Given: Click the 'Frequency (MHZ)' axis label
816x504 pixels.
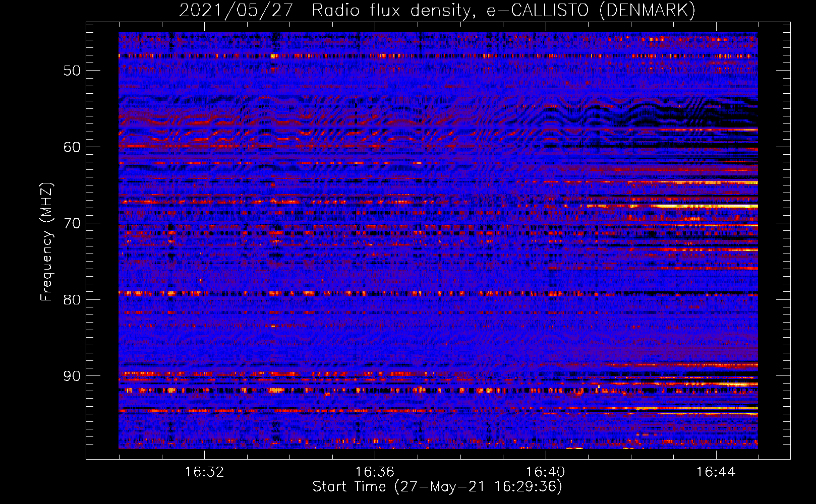Looking at the screenshot, I should (46, 242).
